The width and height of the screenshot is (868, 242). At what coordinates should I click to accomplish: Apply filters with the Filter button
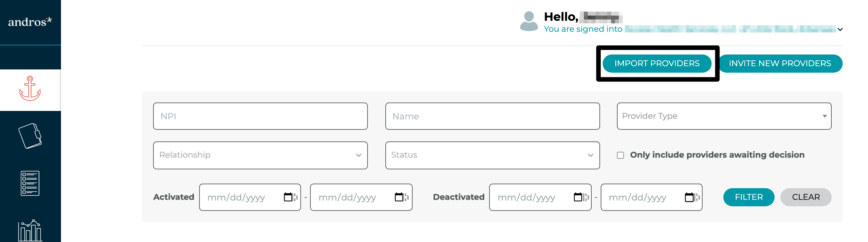pos(748,197)
